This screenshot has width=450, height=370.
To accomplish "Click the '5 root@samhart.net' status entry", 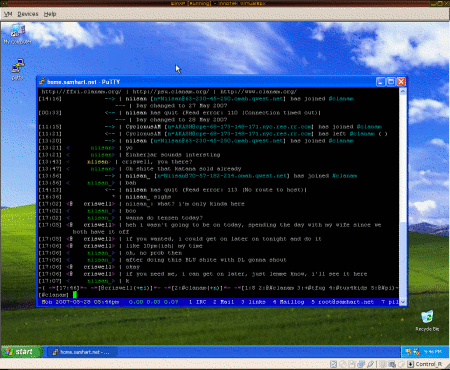I will pos(342,302).
